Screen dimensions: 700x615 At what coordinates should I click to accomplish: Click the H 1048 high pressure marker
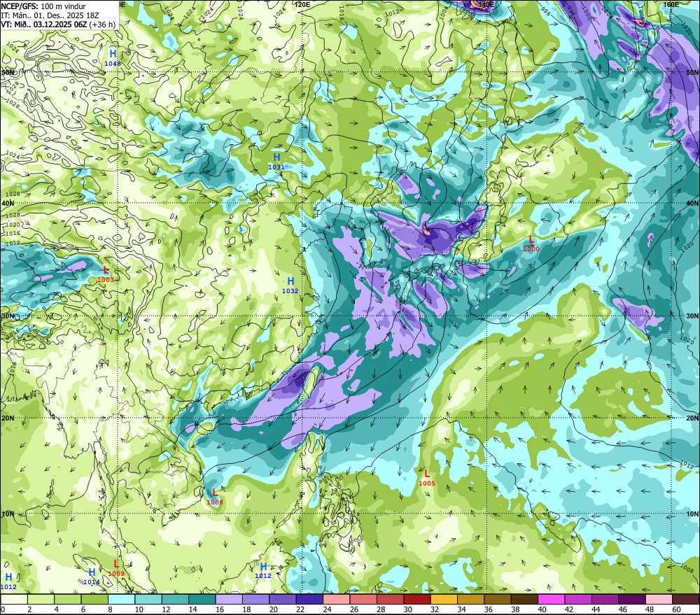tap(113, 58)
